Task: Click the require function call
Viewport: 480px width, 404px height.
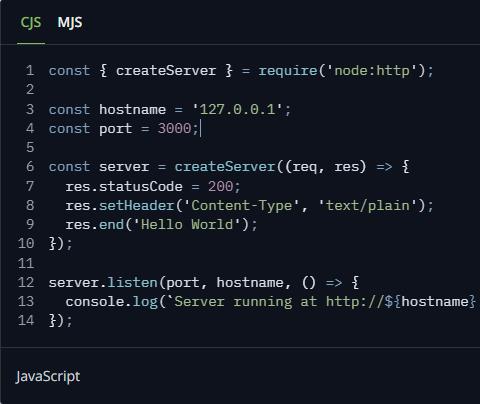Action: pos(288,71)
